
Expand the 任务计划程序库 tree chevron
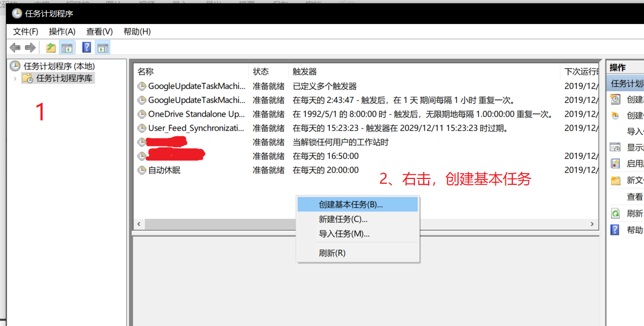pos(15,78)
